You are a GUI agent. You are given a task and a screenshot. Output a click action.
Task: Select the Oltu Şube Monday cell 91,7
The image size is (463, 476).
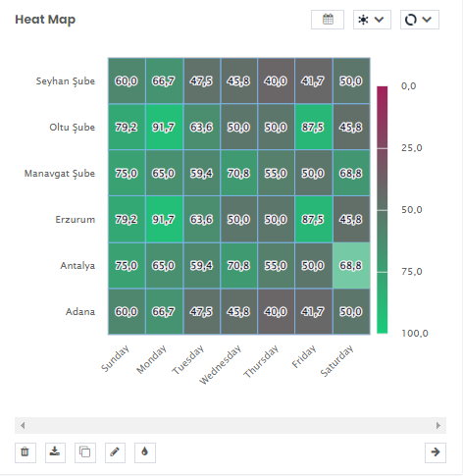click(165, 127)
